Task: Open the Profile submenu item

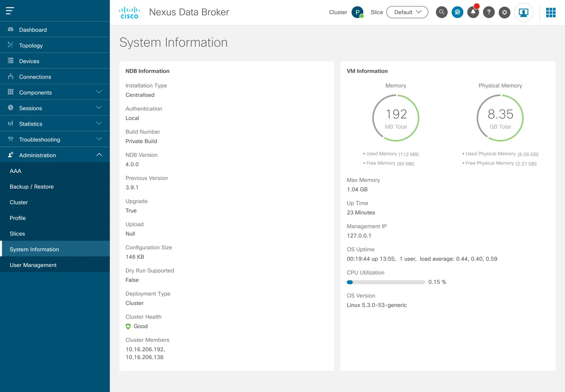Action: pos(55,218)
